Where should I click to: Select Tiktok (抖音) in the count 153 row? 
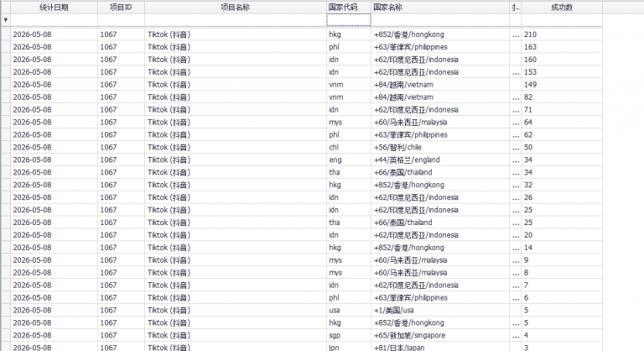(x=236, y=72)
